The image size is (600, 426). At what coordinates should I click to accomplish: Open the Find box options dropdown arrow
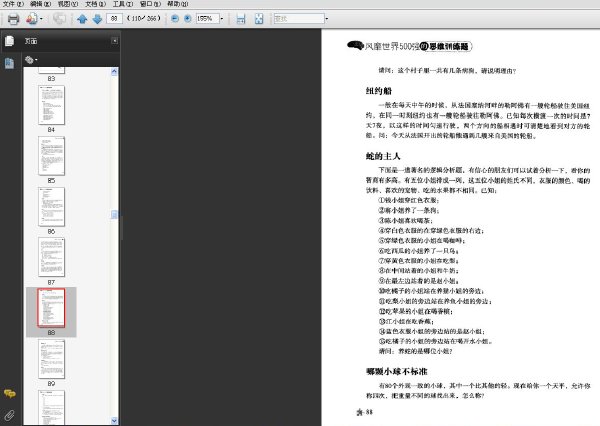point(327,19)
